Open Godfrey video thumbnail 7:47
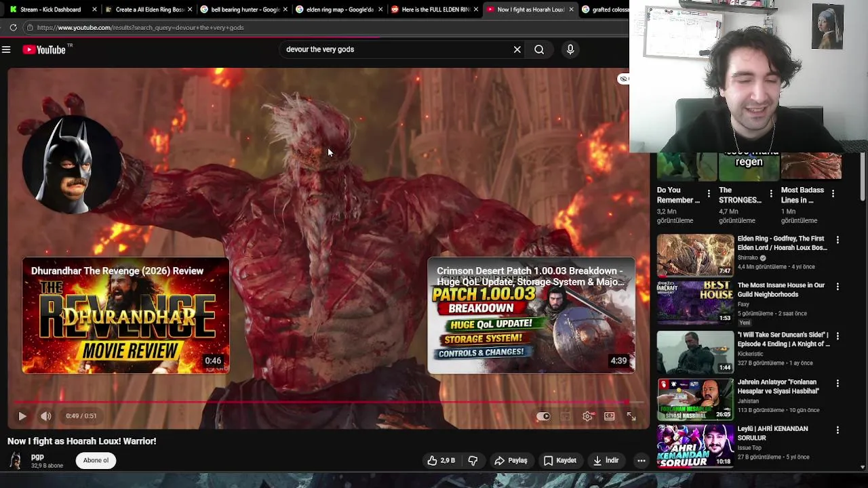Screen dimensions: 868x488 [695, 255]
